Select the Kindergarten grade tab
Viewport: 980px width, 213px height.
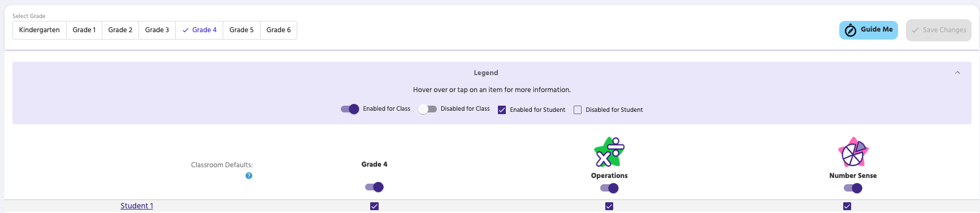click(40, 30)
